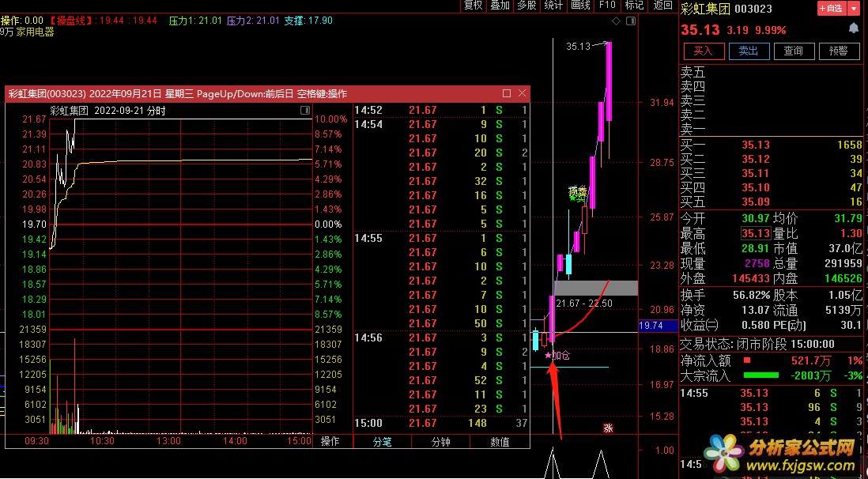Open the 叠加 overlay option
Viewport: 868px width, 479px height.
coord(500,6)
